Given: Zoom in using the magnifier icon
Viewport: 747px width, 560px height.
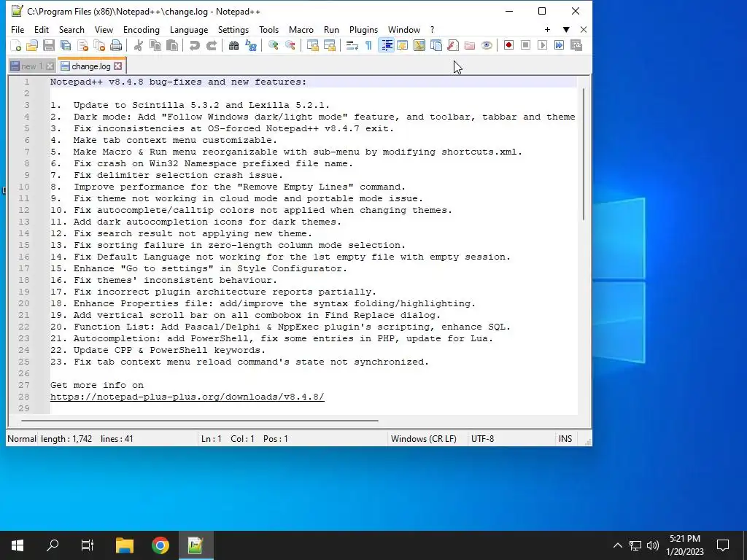Looking at the screenshot, I should [273, 45].
